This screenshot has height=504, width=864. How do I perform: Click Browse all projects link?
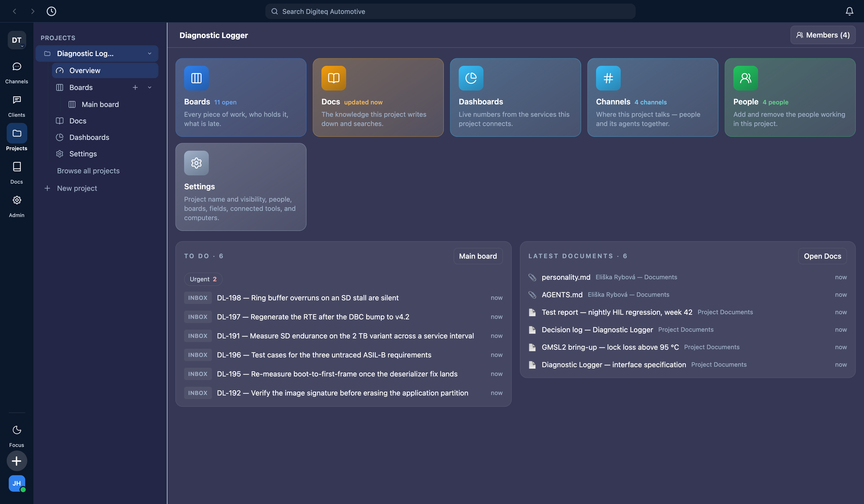pos(88,171)
